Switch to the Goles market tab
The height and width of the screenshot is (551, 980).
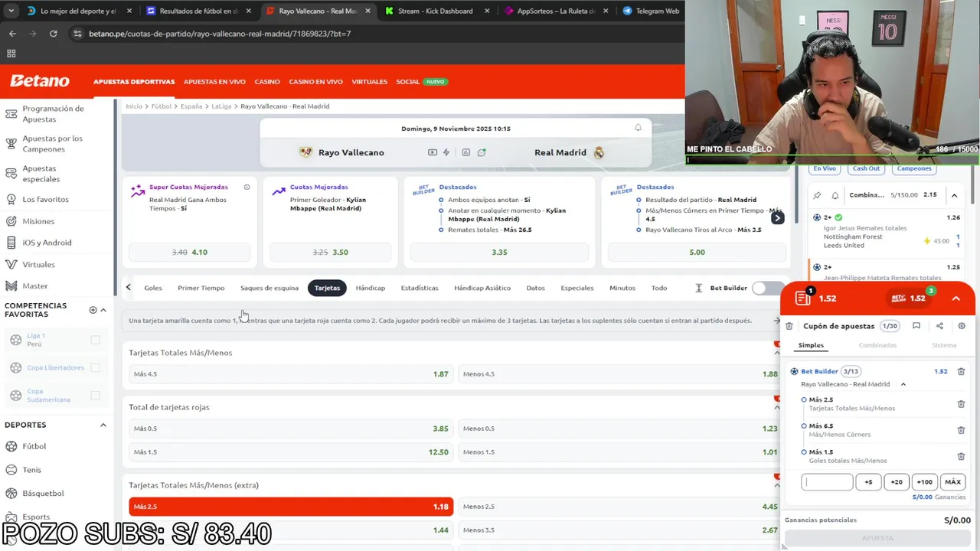153,288
